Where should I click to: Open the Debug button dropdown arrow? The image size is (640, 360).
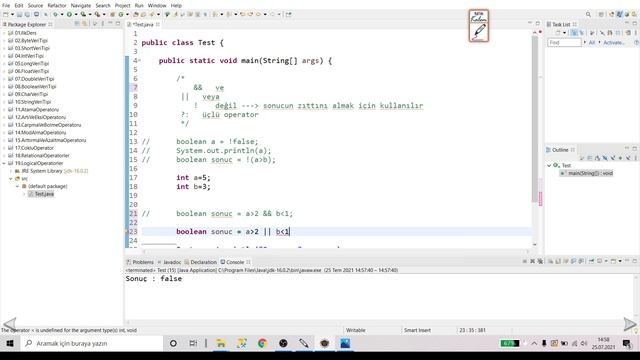pyautogui.click(x=62, y=14)
